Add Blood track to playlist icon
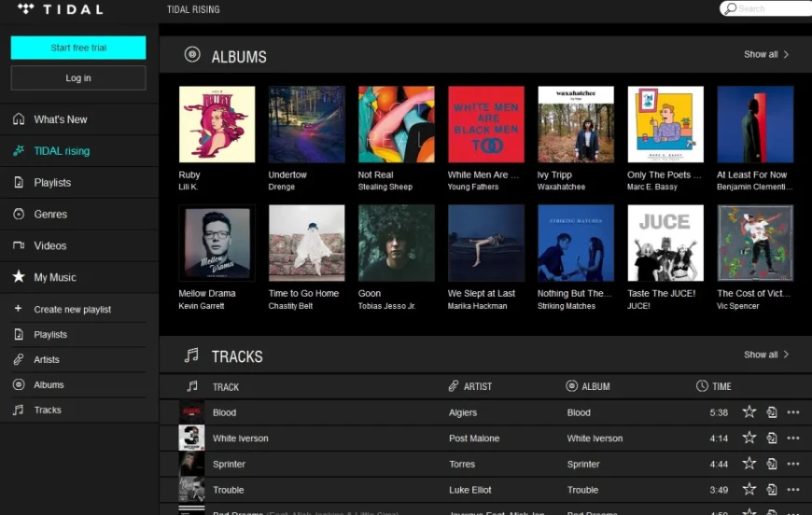 772,412
